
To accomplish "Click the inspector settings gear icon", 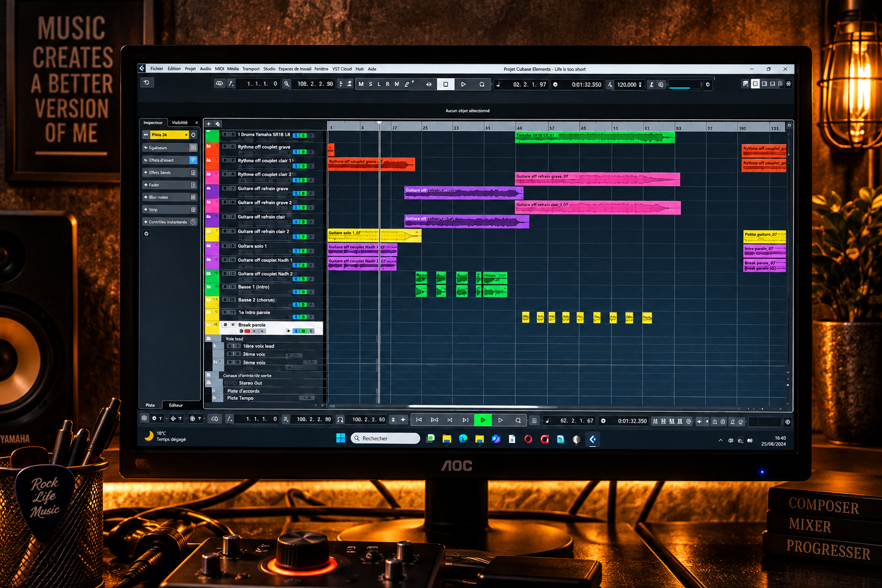I will (146, 234).
